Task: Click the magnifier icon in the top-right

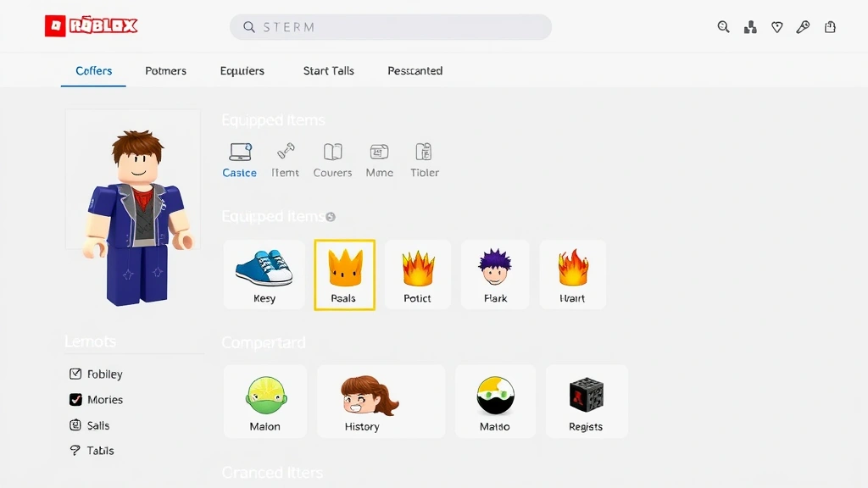Action: click(723, 27)
